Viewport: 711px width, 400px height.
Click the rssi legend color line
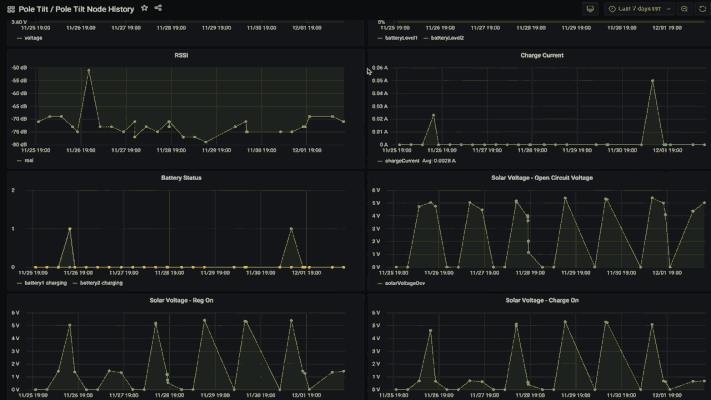(19, 161)
